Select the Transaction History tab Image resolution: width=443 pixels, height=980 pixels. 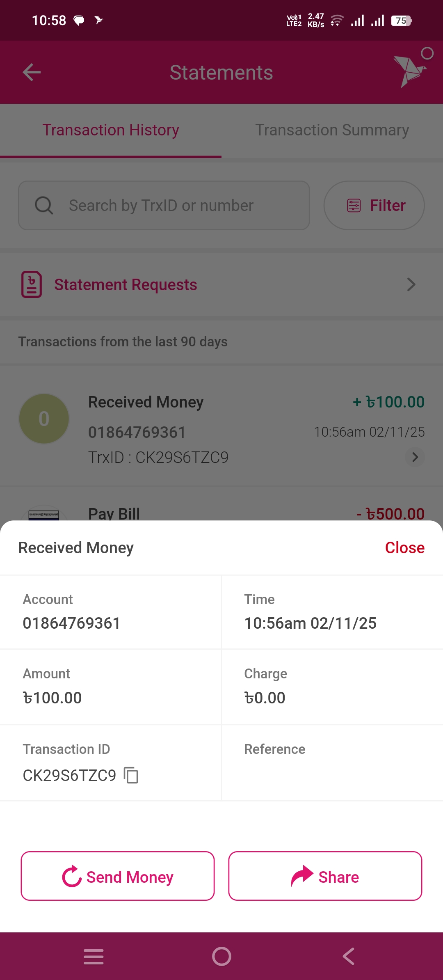coord(111,130)
